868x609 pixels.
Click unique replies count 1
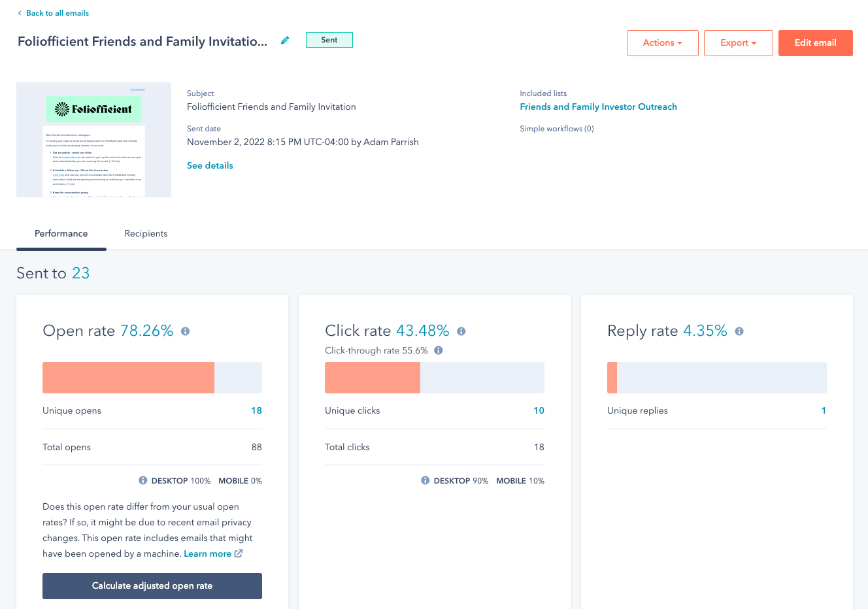[x=824, y=410]
